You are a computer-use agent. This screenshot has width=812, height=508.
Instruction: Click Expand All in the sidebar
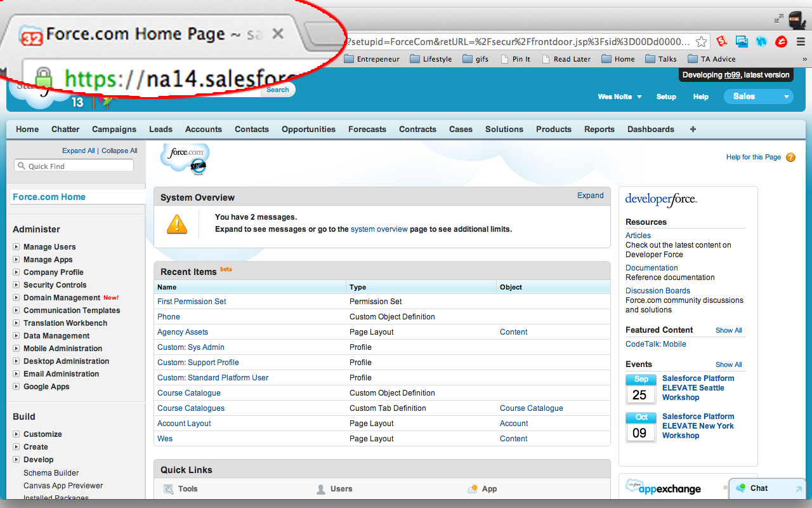click(x=79, y=150)
